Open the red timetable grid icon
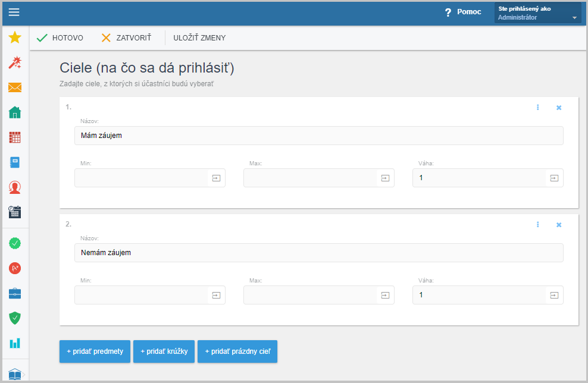Viewport: 588px width, 383px height. click(15, 137)
